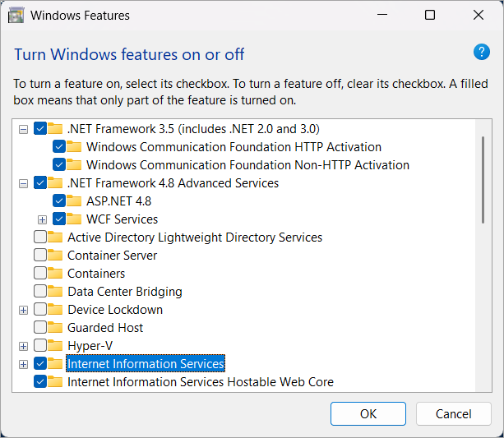Image resolution: width=504 pixels, height=438 pixels.
Task: Select 'Device Lockdown' label
Action: [115, 310]
